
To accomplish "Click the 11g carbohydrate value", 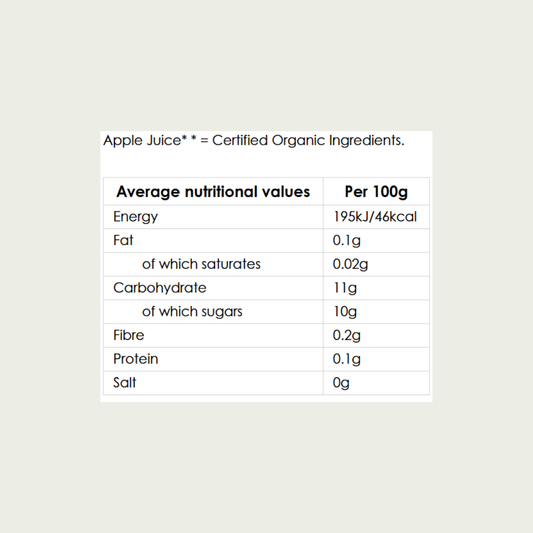I will (x=345, y=288).
